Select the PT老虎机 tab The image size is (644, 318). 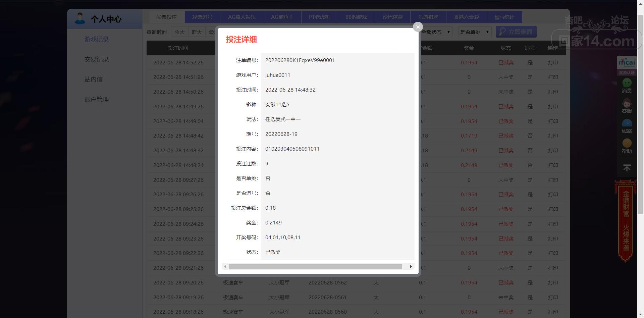click(319, 17)
